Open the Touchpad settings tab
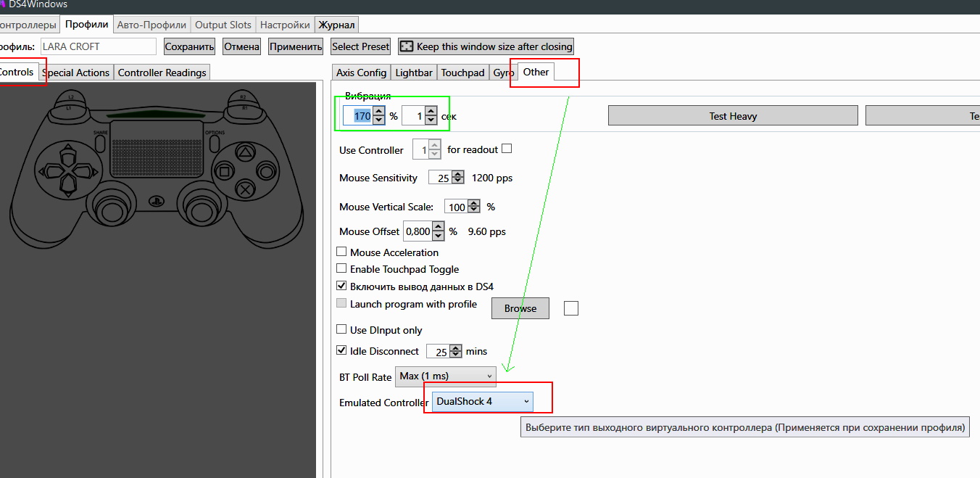The image size is (980, 478). (462, 73)
